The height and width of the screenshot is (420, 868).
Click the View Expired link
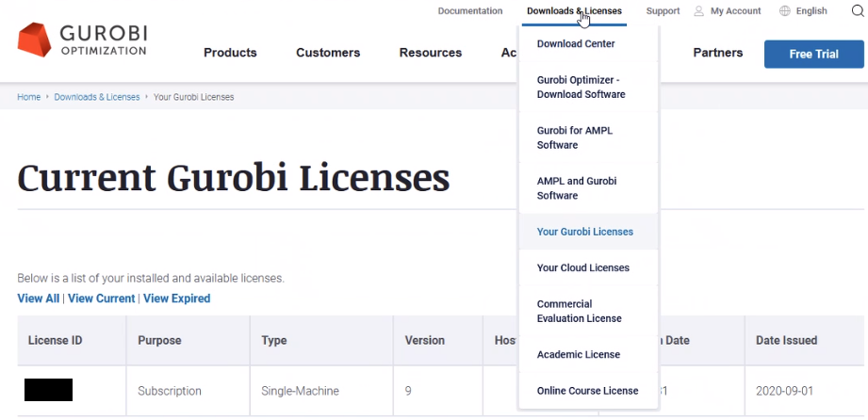coord(176,299)
